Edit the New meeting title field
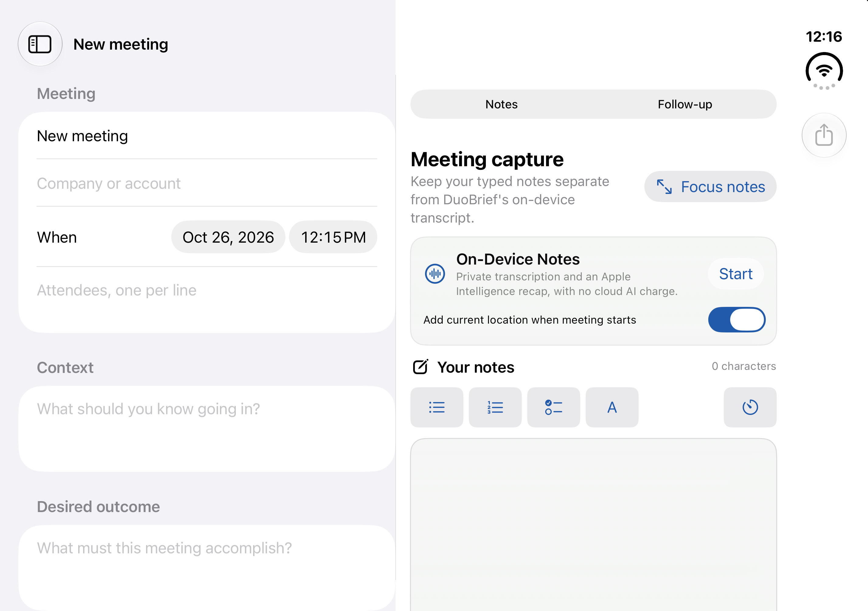Viewport: 868px width, 611px height. [207, 136]
